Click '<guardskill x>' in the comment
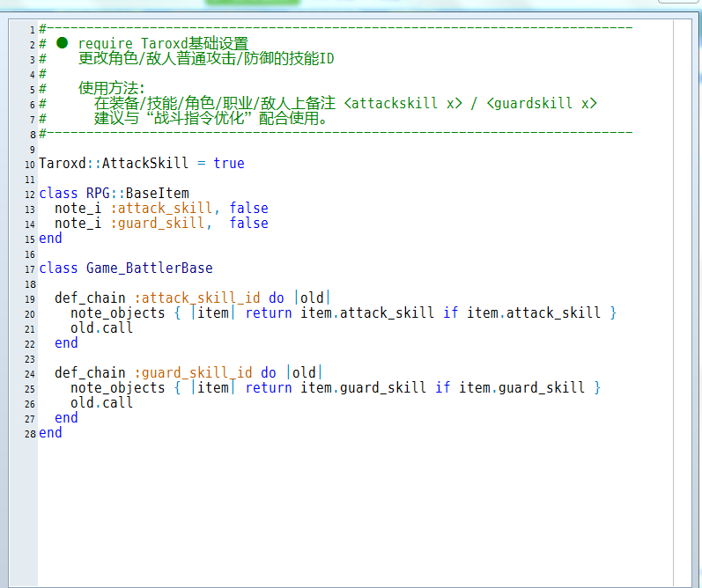 point(542,103)
